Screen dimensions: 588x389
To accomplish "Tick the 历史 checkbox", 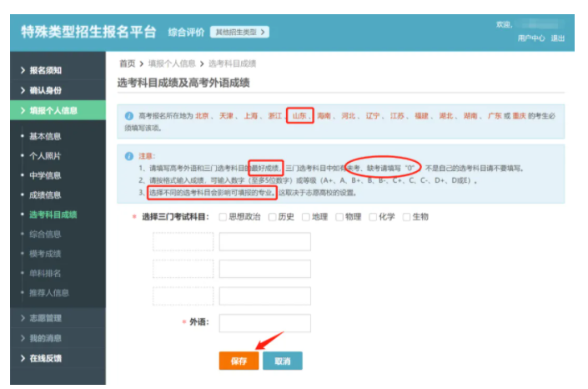I will click(272, 217).
